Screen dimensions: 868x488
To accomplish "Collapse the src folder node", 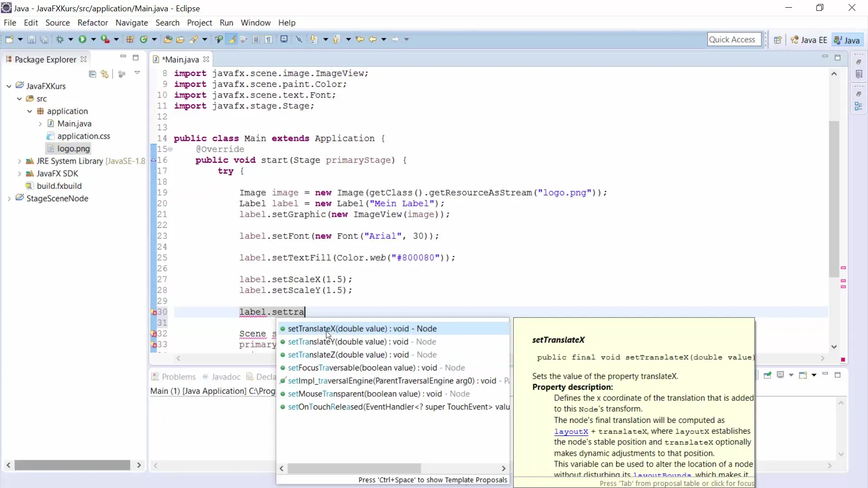I will tap(19, 99).
